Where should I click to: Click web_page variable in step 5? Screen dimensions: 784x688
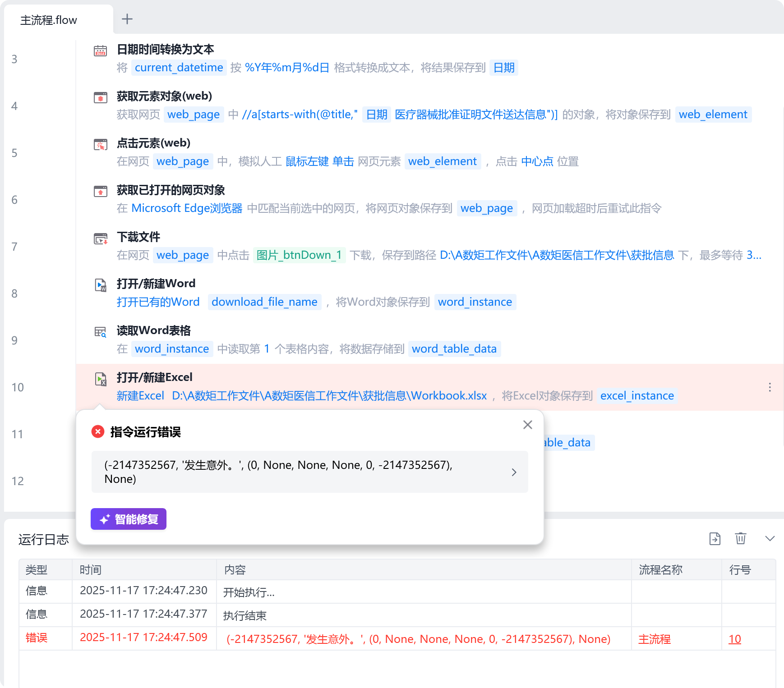click(183, 161)
